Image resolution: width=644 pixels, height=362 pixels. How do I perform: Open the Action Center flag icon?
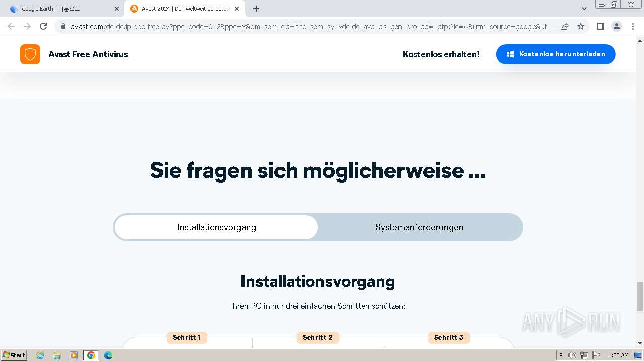click(596, 355)
